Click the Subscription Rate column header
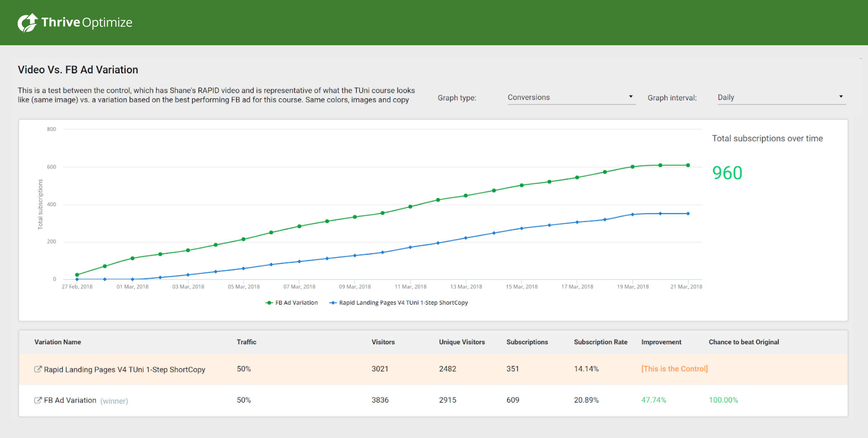This screenshot has width=868, height=438. (x=600, y=342)
